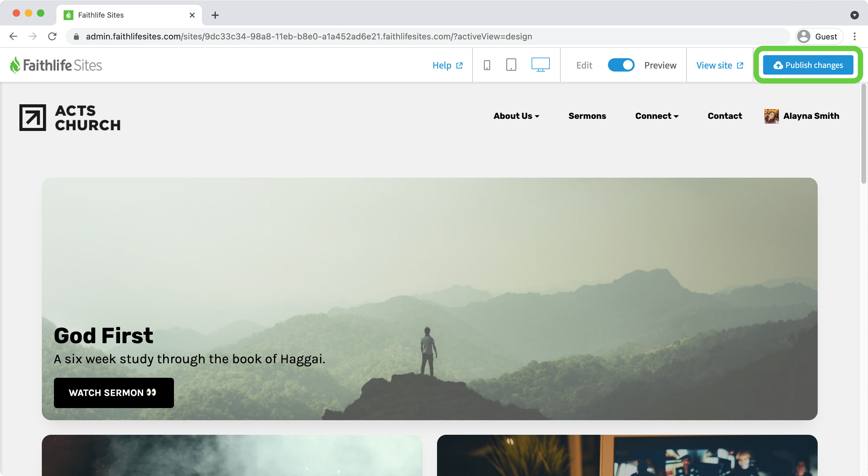Go back in browser history
The image size is (868, 476).
(x=13, y=36)
